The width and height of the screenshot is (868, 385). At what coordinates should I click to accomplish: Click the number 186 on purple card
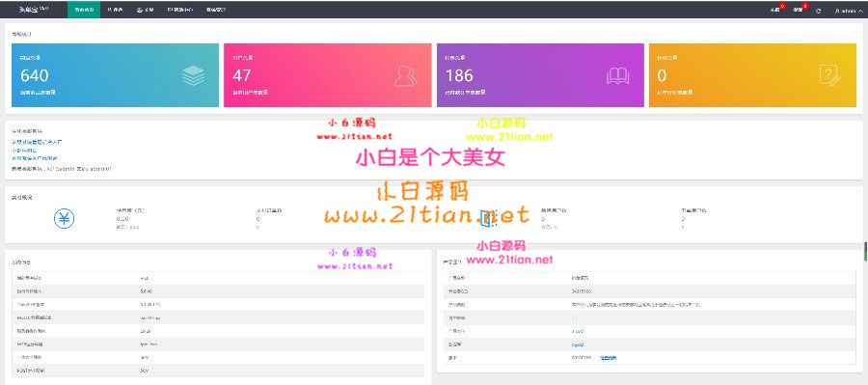tap(459, 75)
